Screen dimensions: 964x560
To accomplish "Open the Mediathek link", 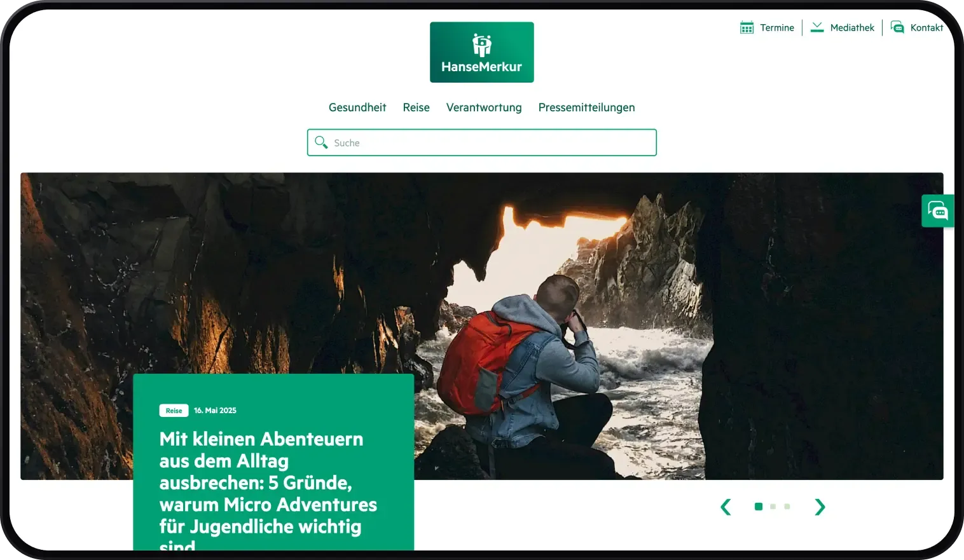I will point(852,28).
